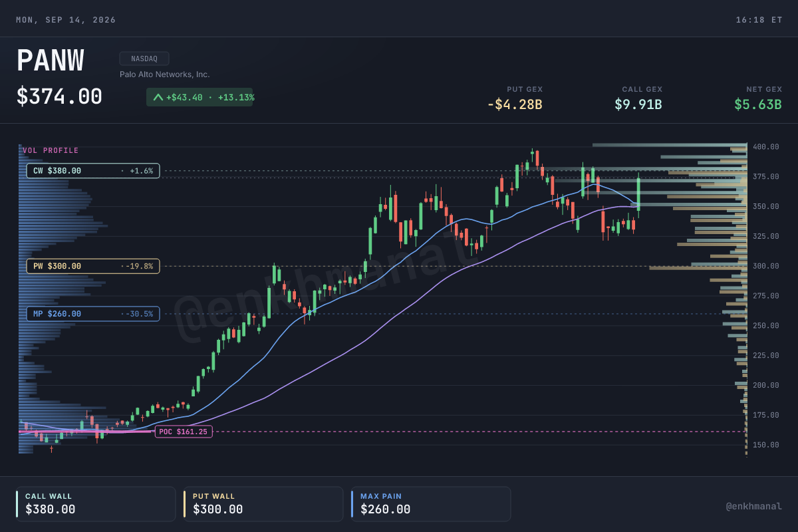Click the 325.00 price axis label
Image resolution: width=798 pixels, height=532 pixels.
click(766, 236)
